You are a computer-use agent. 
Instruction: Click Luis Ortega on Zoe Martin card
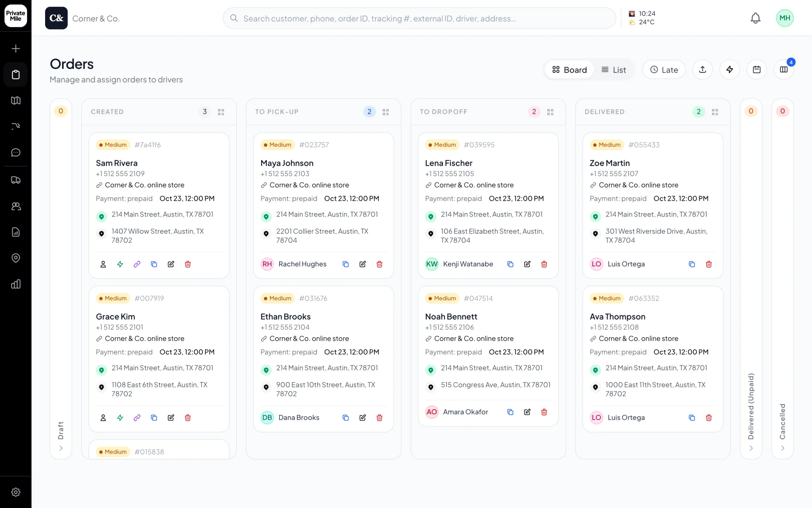coord(626,264)
